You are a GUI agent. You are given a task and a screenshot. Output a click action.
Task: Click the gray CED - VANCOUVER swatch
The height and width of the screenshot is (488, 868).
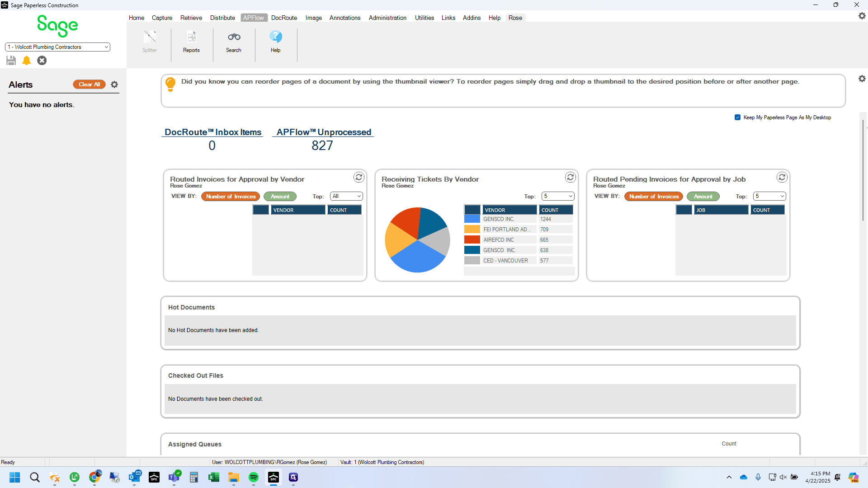pyautogui.click(x=472, y=261)
